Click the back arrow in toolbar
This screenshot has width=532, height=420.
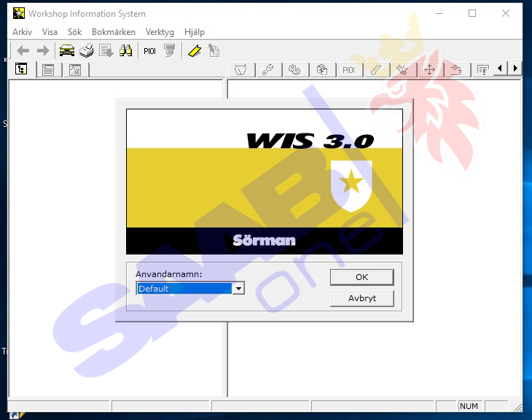(x=23, y=51)
